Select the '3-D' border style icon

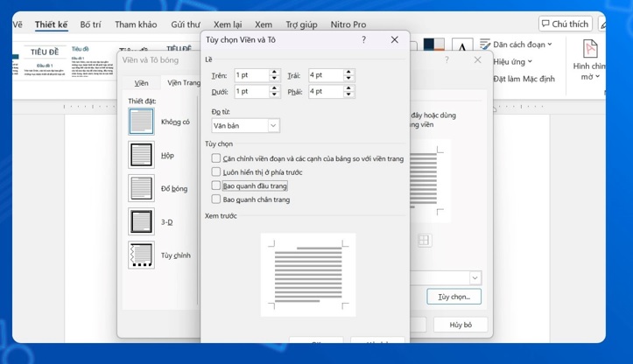click(x=141, y=221)
